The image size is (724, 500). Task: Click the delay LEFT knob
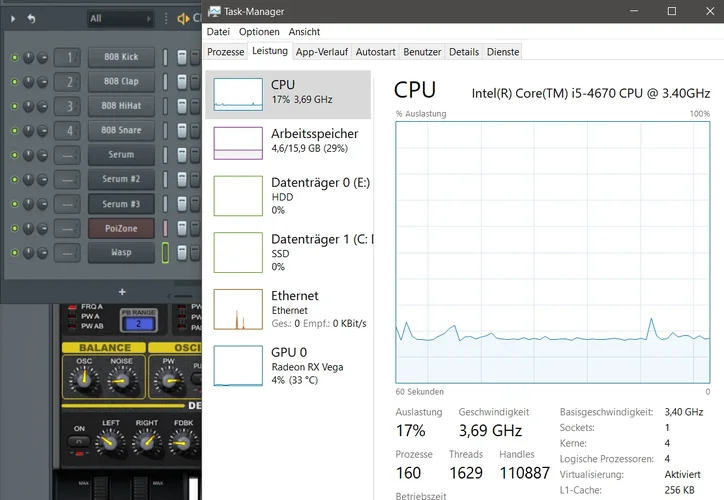click(110, 442)
